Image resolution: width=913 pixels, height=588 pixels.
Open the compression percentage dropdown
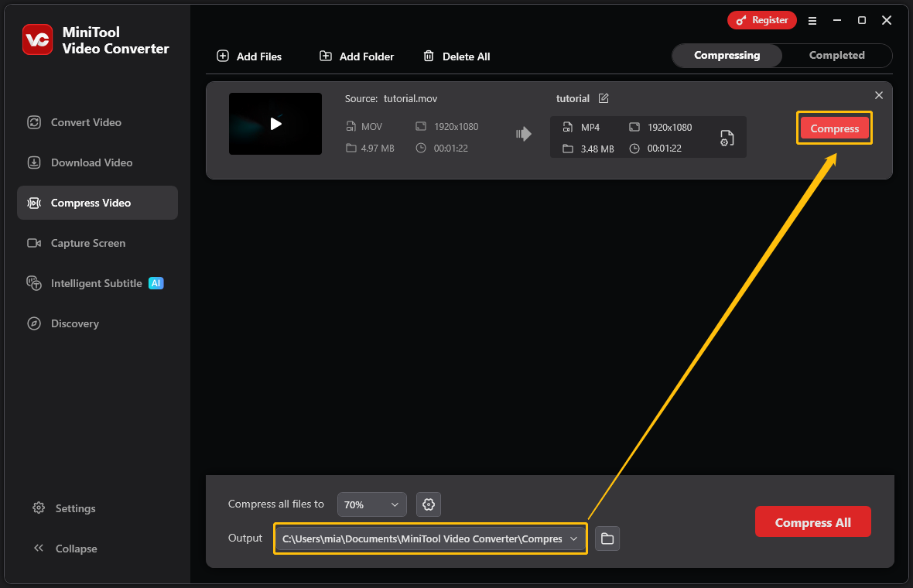(371, 504)
